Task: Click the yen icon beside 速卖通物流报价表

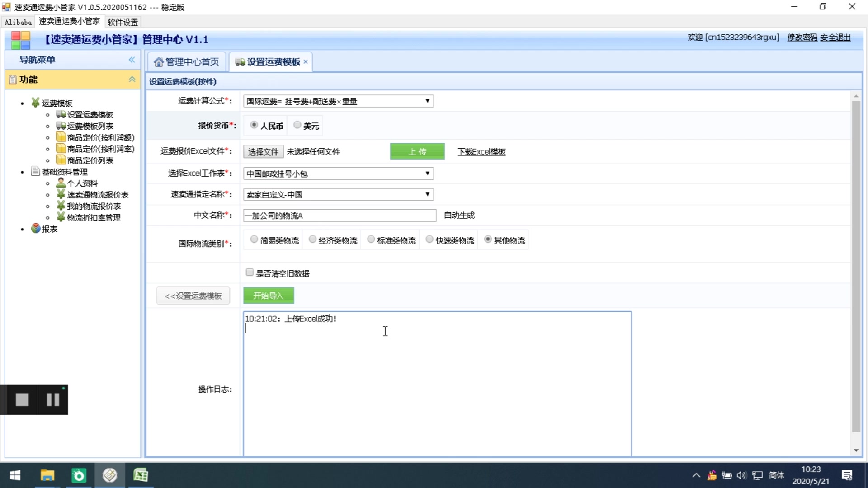Action: pos(61,194)
